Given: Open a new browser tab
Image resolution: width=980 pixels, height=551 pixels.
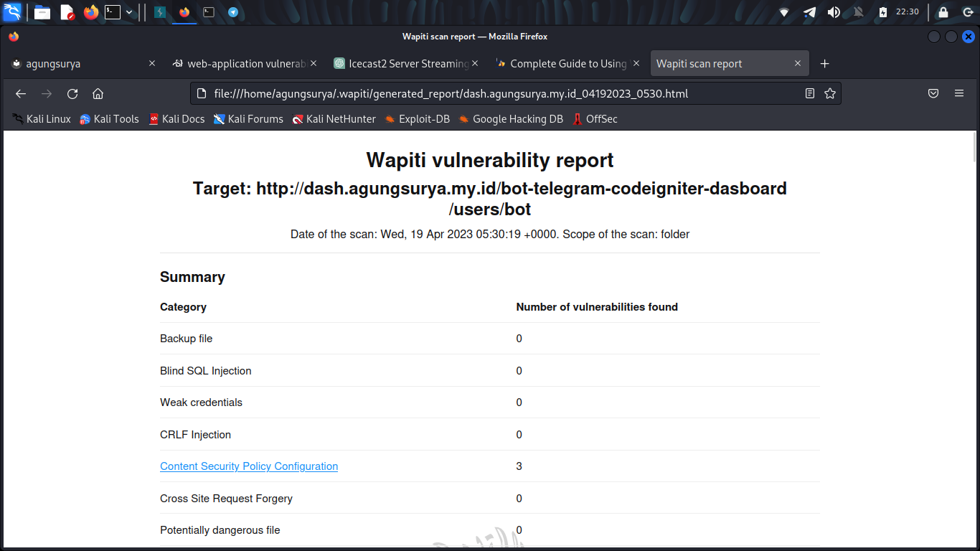Looking at the screenshot, I should (x=825, y=64).
